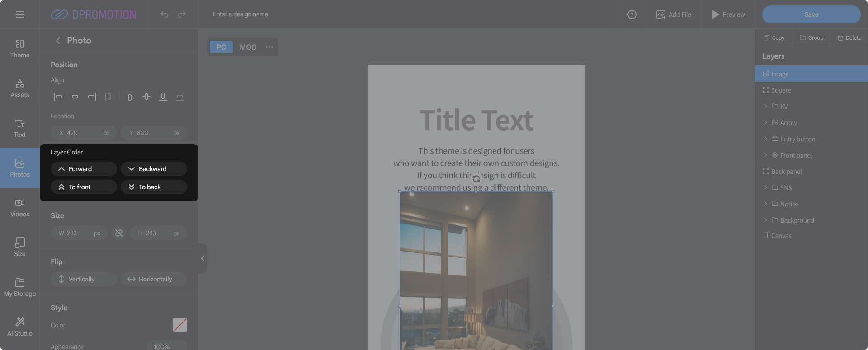
Task: Click the height H field
Action: (159, 233)
